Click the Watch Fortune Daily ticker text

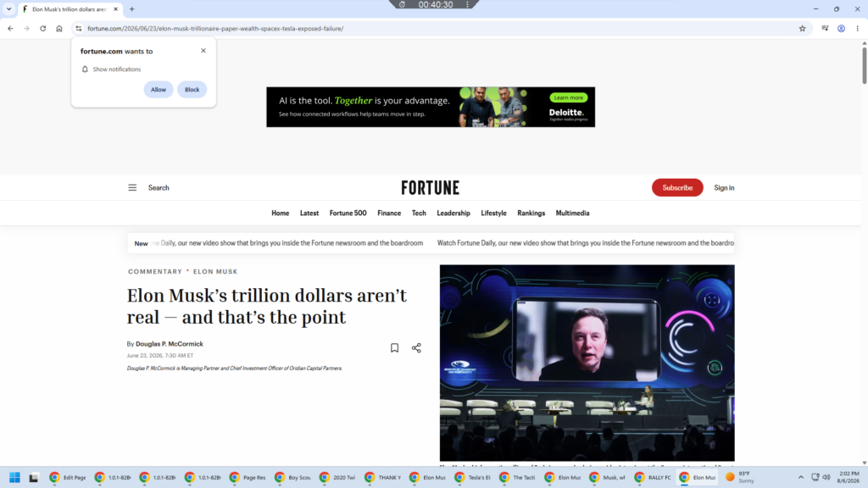(x=585, y=243)
